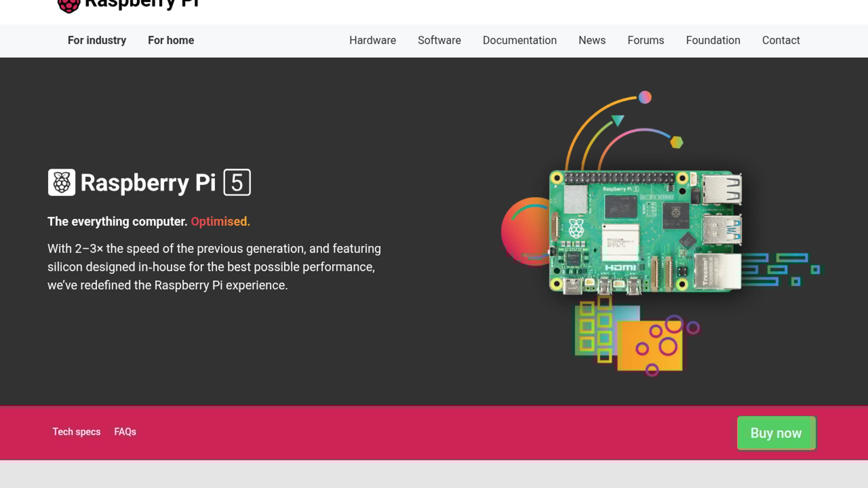Click the pink circle at arc tip
This screenshot has width=868, height=488.
pos(645,97)
